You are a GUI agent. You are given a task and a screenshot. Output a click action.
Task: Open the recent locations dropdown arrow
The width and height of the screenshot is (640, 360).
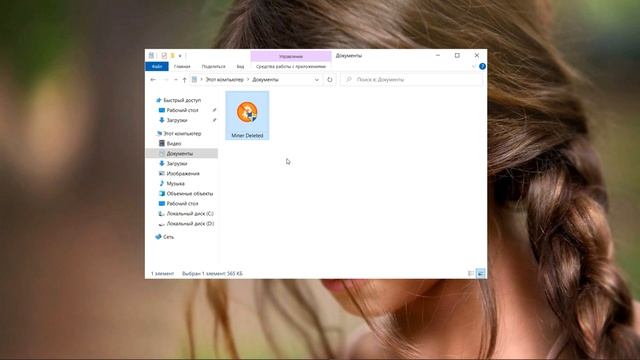point(176,80)
